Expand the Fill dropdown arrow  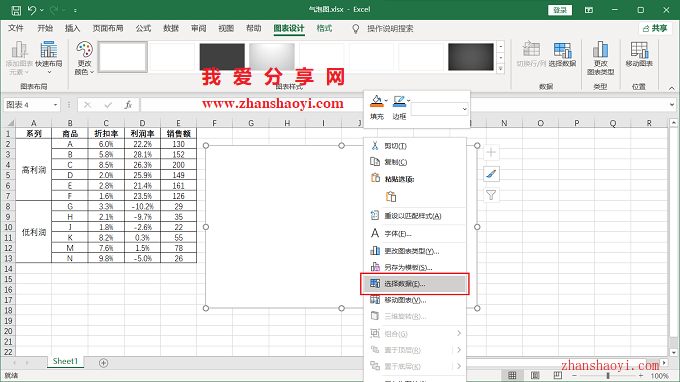pyautogui.click(x=386, y=101)
